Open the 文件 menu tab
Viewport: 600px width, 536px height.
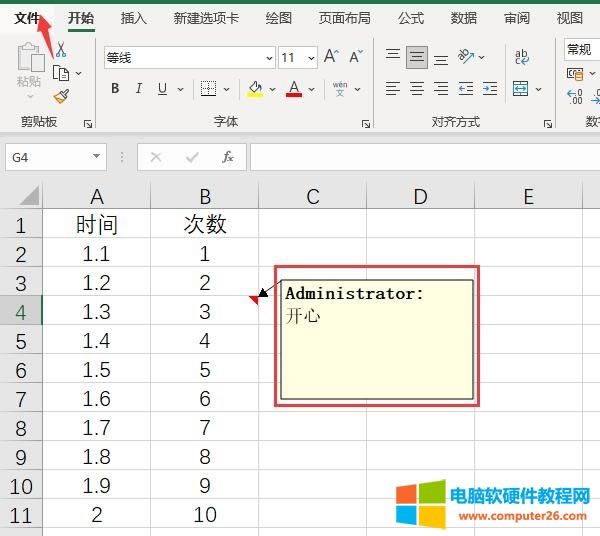[x=27, y=18]
